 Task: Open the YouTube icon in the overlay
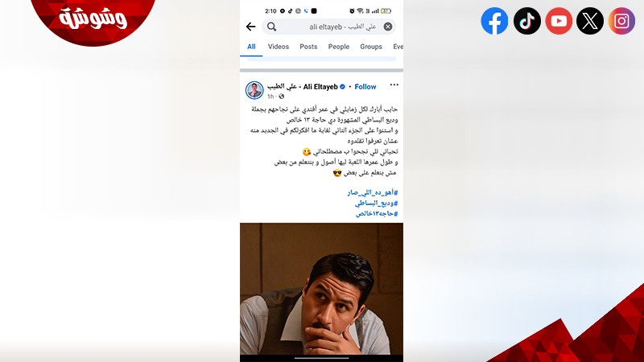click(559, 21)
